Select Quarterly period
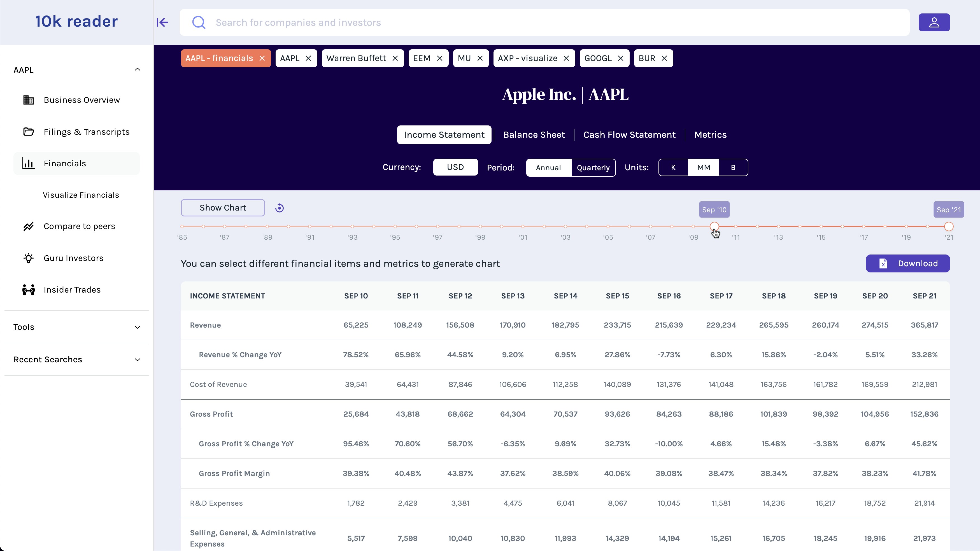The width and height of the screenshot is (980, 551). [593, 168]
